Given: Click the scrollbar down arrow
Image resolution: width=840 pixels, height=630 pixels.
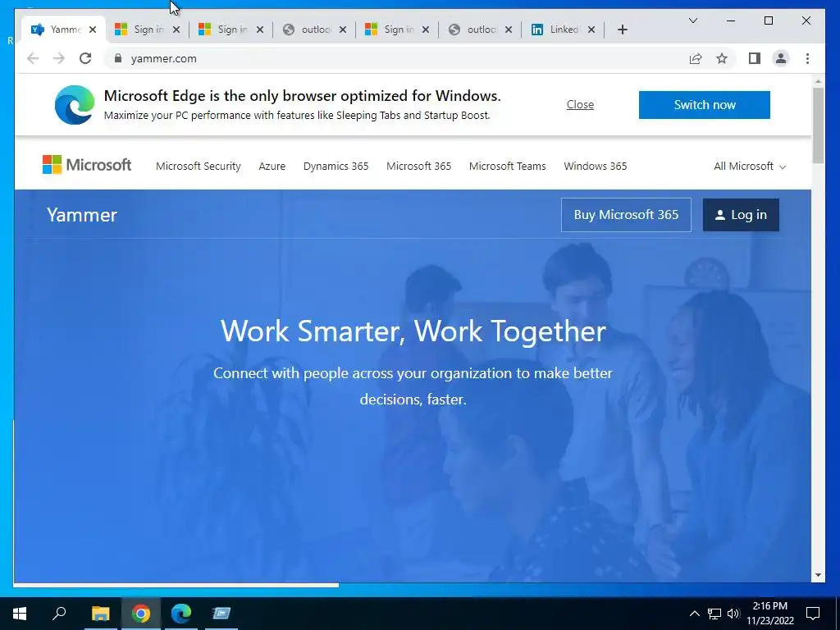Looking at the screenshot, I should (x=818, y=575).
